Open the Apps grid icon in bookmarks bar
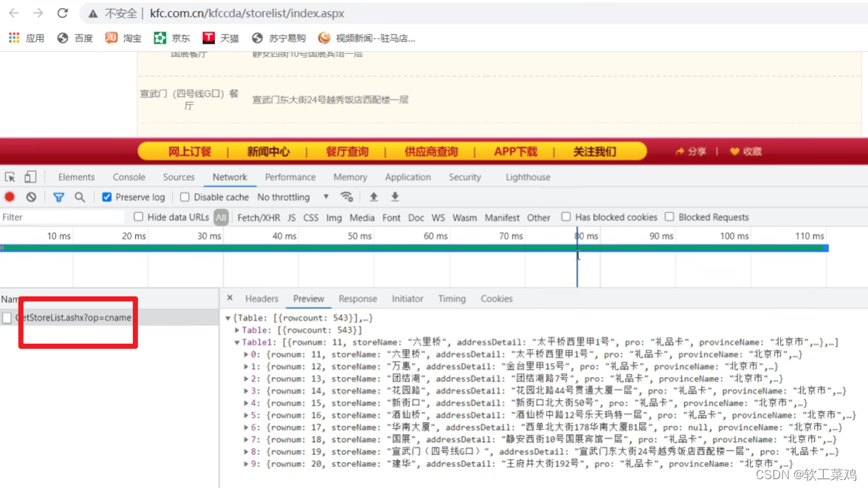This screenshot has width=868, height=488. click(x=14, y=38)
